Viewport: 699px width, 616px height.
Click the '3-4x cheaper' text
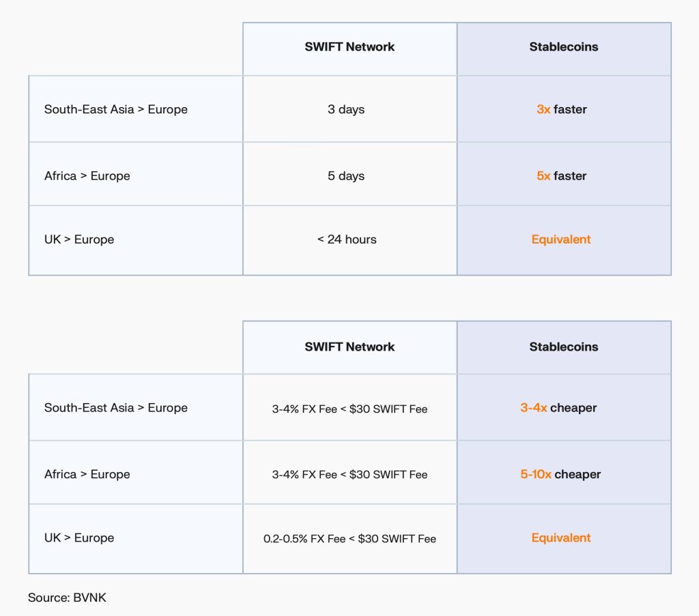[558, 408]
